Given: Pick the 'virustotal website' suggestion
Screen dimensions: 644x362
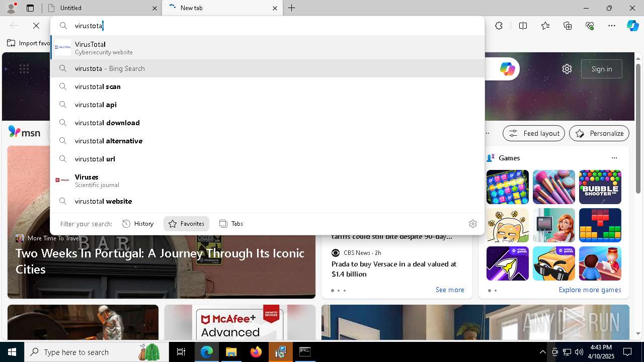Looking at the screenshot, I should [x=267, y=201].
